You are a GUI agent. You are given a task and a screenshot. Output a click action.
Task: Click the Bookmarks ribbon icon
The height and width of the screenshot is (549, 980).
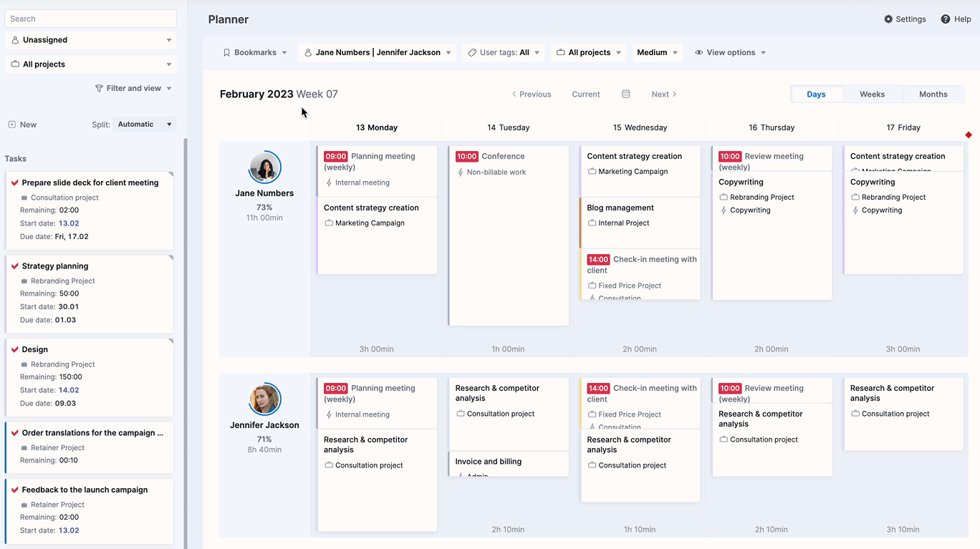point(227,52)
